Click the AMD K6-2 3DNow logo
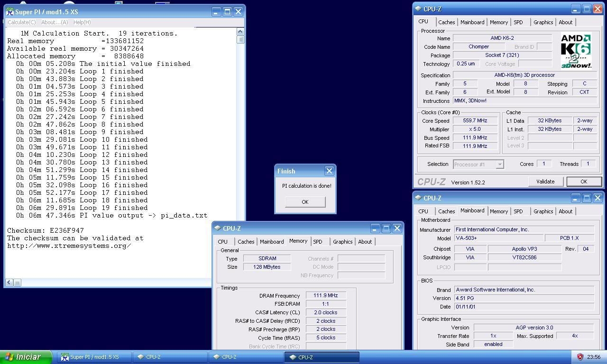Viewport: 607px width, 364px height. point(576,51)
